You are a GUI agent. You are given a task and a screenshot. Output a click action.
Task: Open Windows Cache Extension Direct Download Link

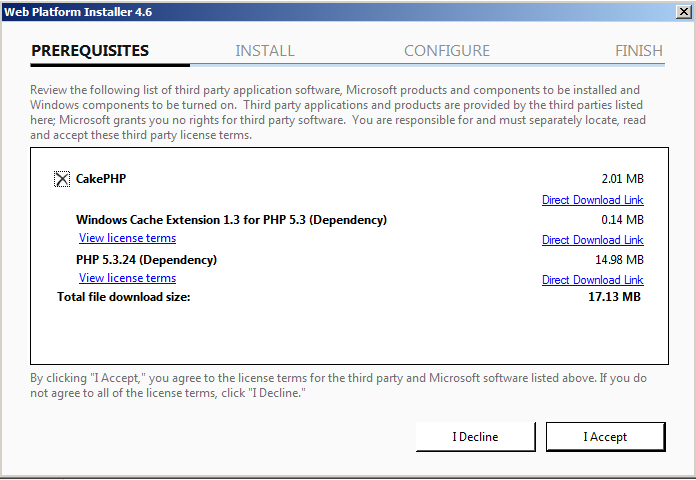(593, 240)
